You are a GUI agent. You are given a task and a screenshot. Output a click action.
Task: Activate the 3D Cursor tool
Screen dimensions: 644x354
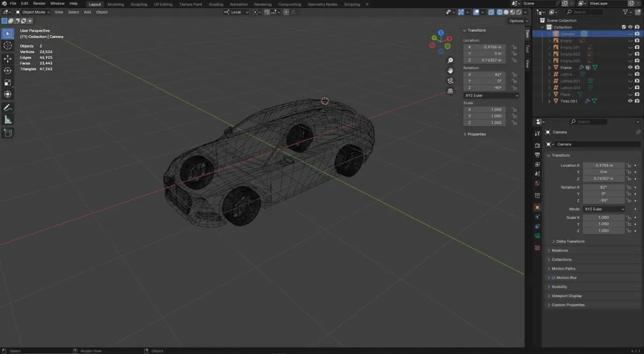pos(8,46)
